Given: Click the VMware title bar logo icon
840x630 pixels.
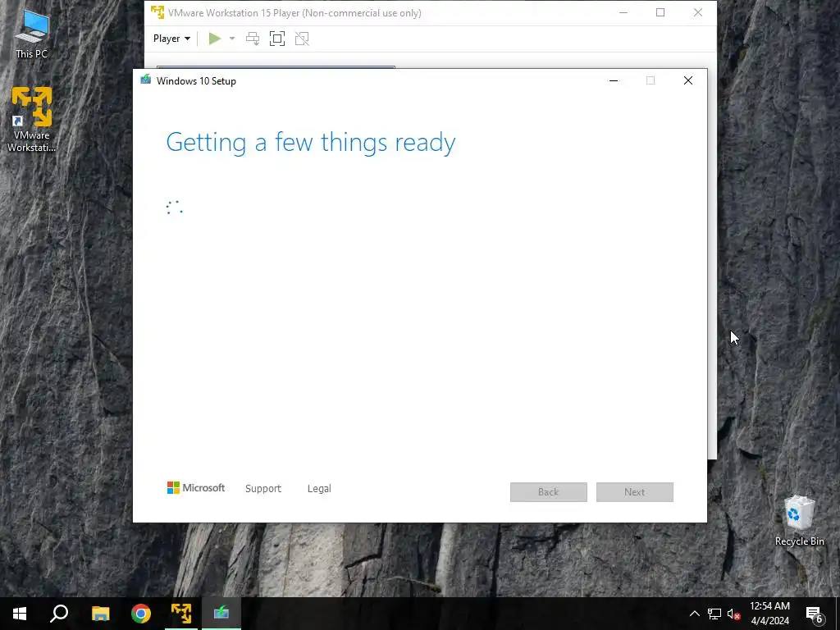Looking at the screenshot, I should tap(157, 12).
